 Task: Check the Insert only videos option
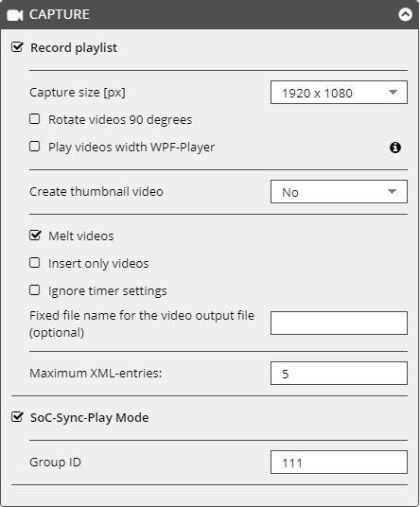tap(35, 263)
